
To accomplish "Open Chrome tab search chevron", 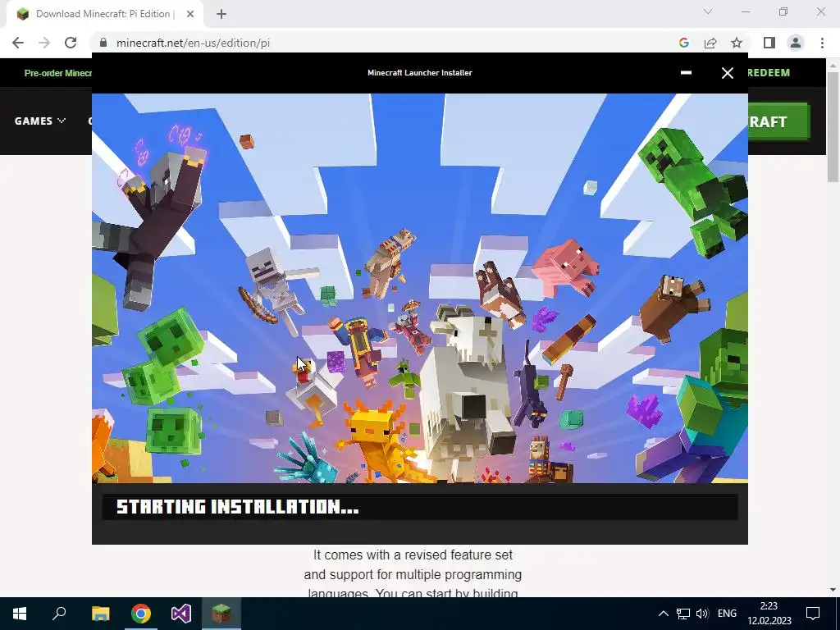I will coord(708,11).
